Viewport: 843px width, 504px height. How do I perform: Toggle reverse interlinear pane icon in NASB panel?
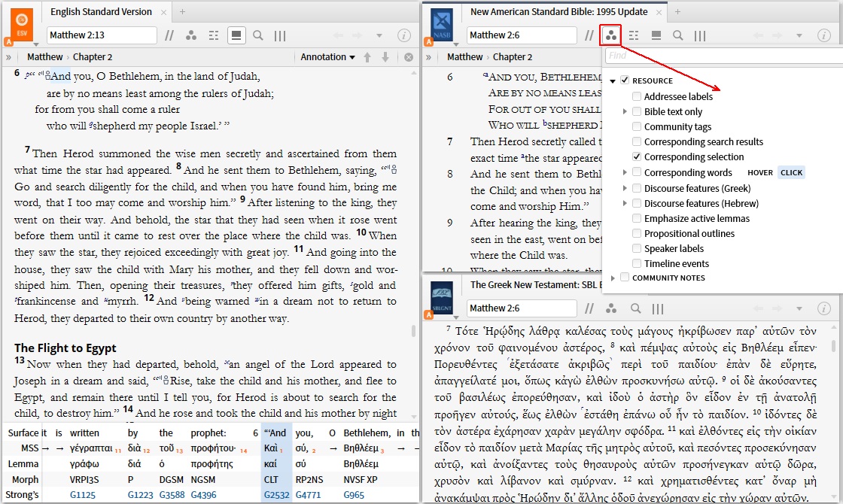coord(656,35)
